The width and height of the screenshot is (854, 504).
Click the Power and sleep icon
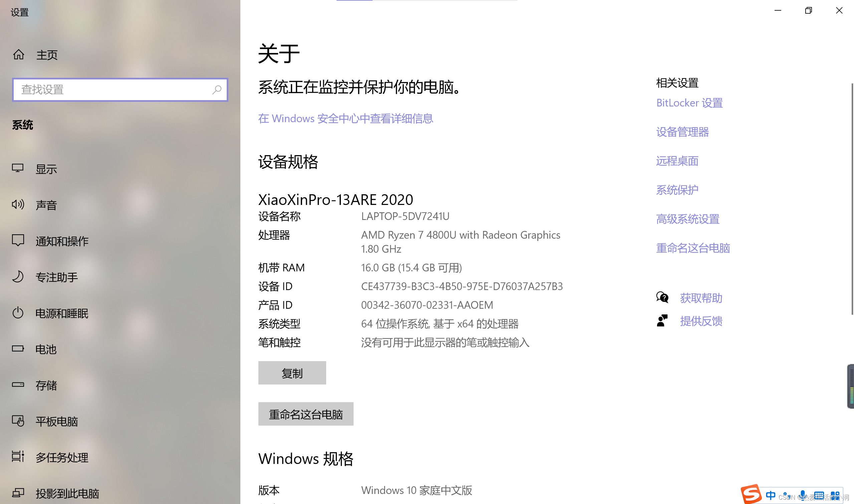(x=18, y=313)
